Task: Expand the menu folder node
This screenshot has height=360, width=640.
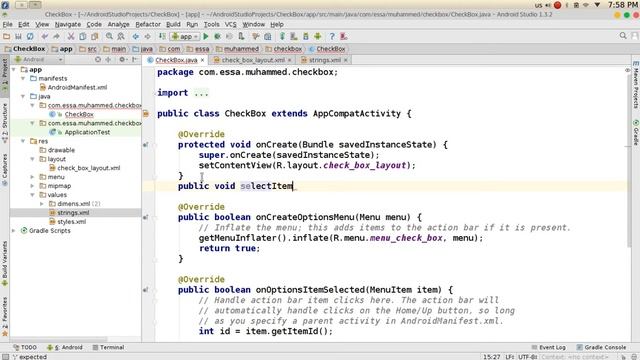Action: [x=33, y=177]
